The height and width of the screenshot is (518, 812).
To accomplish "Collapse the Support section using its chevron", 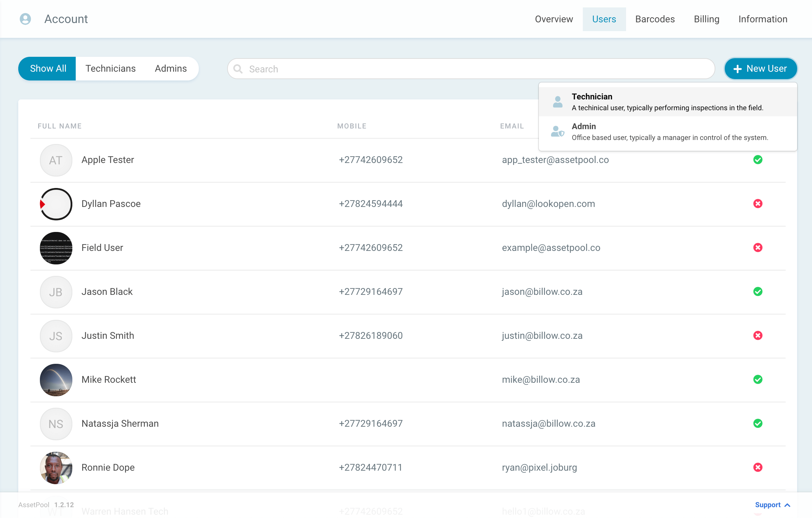I will (788, 504).
